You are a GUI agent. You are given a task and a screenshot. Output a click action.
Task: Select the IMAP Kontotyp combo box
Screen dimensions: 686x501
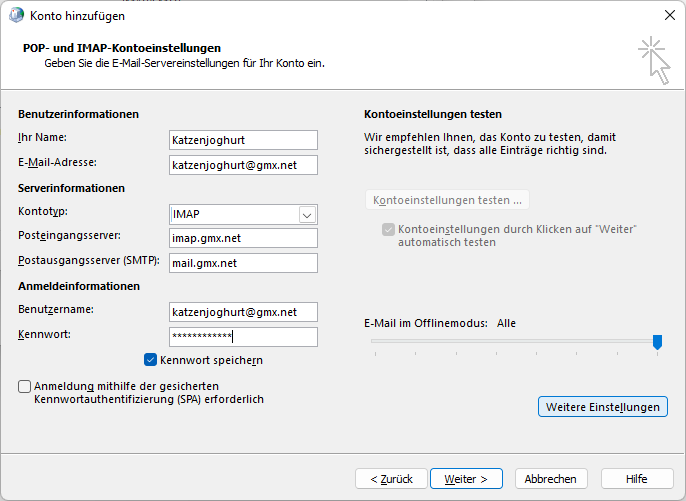pos(243,214)
